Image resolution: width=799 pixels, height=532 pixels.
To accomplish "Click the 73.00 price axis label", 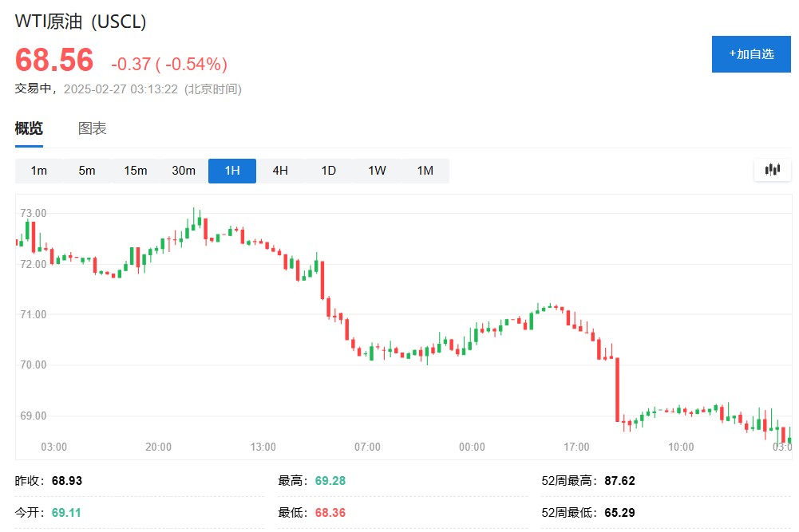I will pos(34,213).
